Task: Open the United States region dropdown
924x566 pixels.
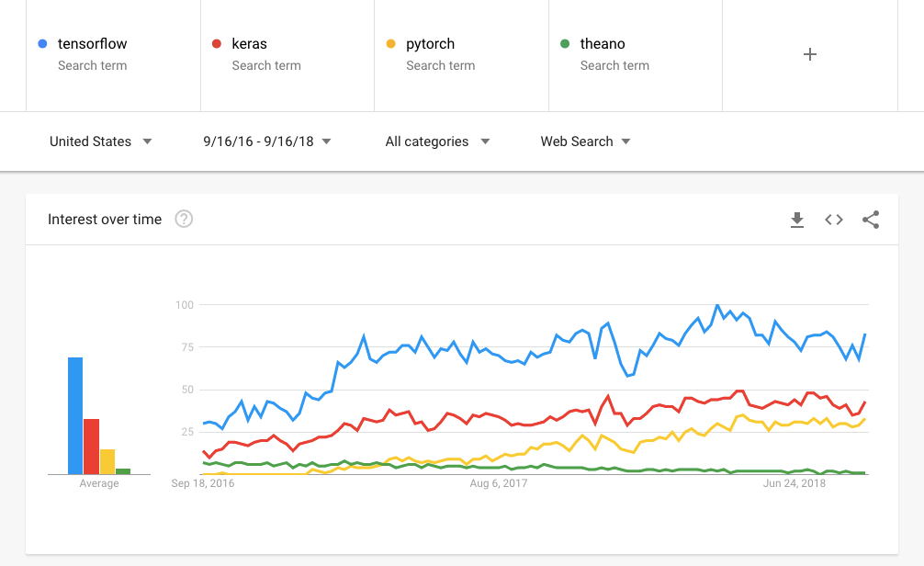Action: 100,141
